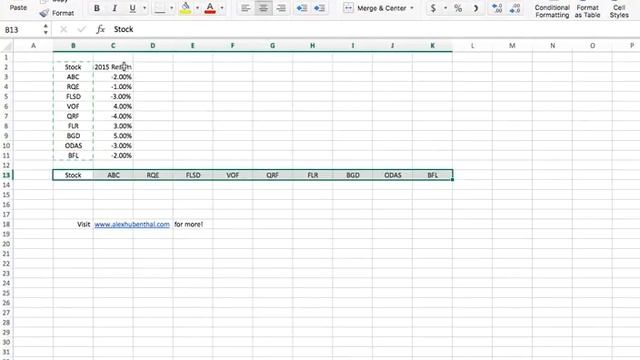Select cell with 4.00% for VOF
Screen dimensions: 640x360
[x=113, y=107]
